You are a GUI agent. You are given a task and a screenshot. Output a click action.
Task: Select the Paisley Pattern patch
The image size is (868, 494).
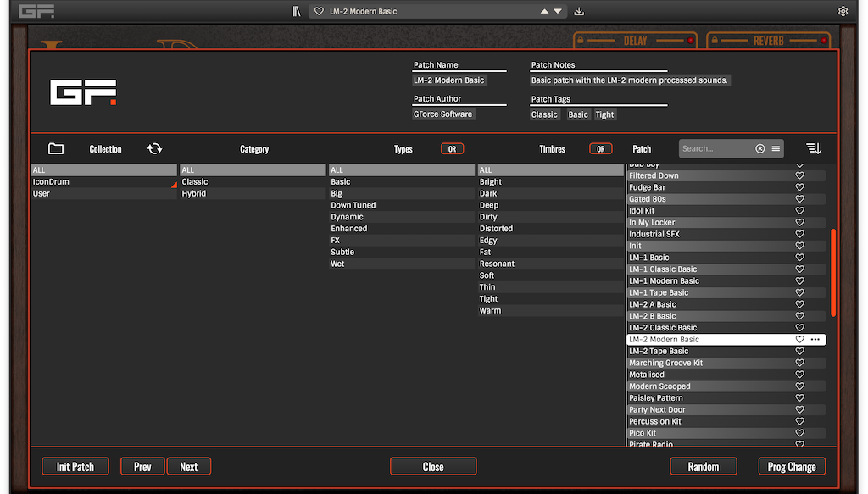click(x=726, y=398)
